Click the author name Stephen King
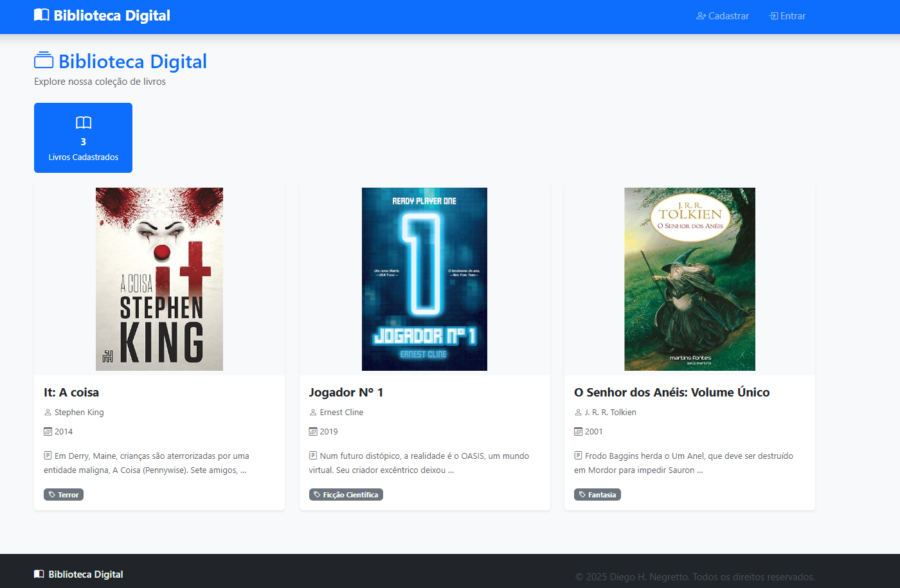This screenshot has width=900, height=588. (x=79, y=413)
